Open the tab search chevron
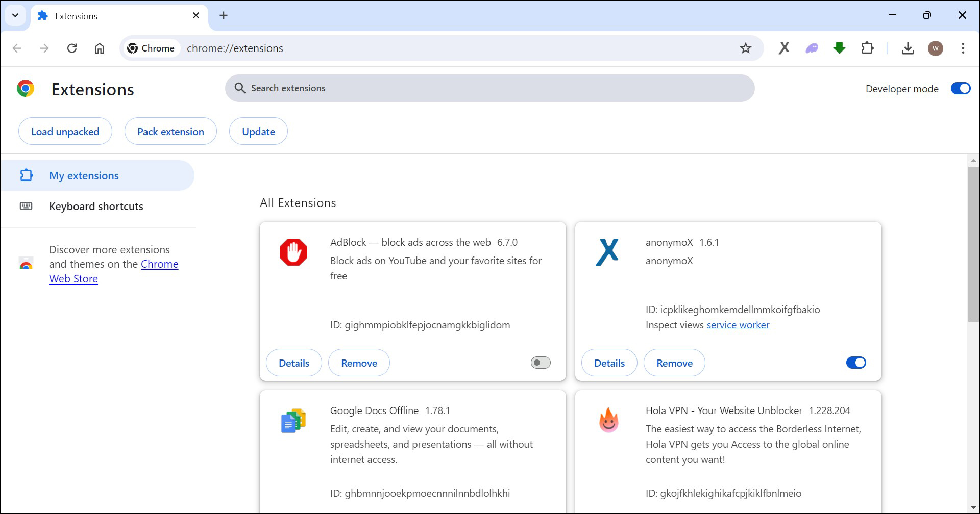The height and width of the screenshot is (514, 980). click(15, 15)
